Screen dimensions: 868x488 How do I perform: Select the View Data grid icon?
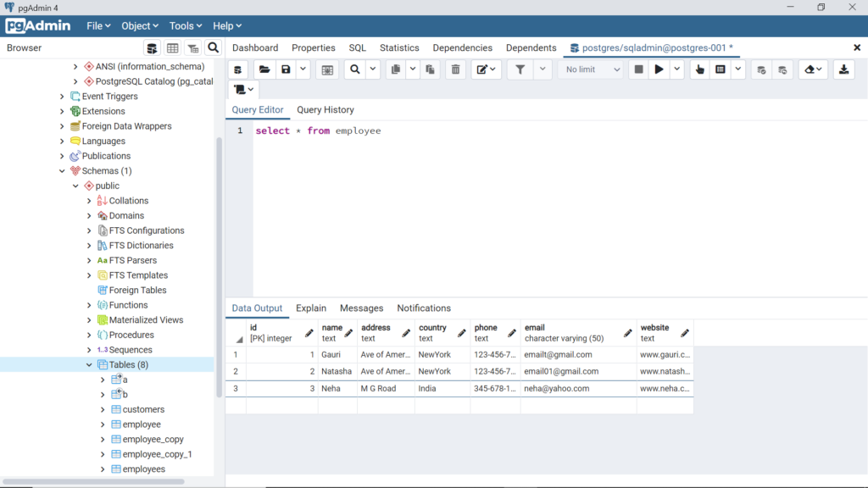[x=173, y=47]
